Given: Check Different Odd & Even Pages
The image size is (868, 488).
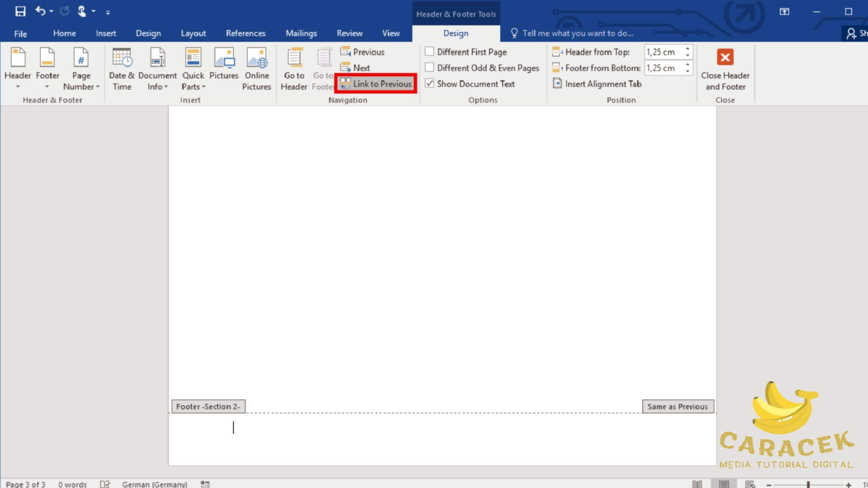Looking at the screenshot, I should click(x=429, y=67).
